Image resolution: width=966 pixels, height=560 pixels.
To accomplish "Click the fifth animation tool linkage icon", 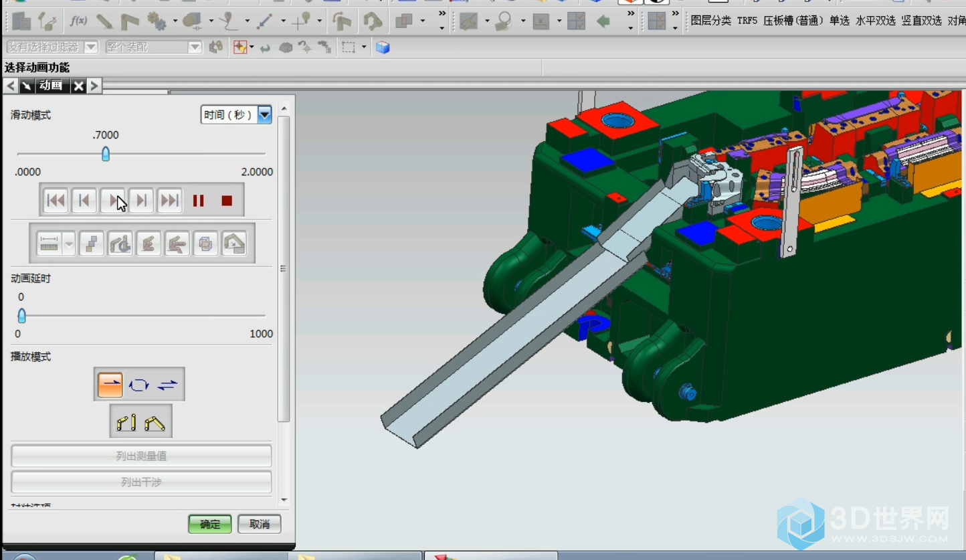I will 177,244.
